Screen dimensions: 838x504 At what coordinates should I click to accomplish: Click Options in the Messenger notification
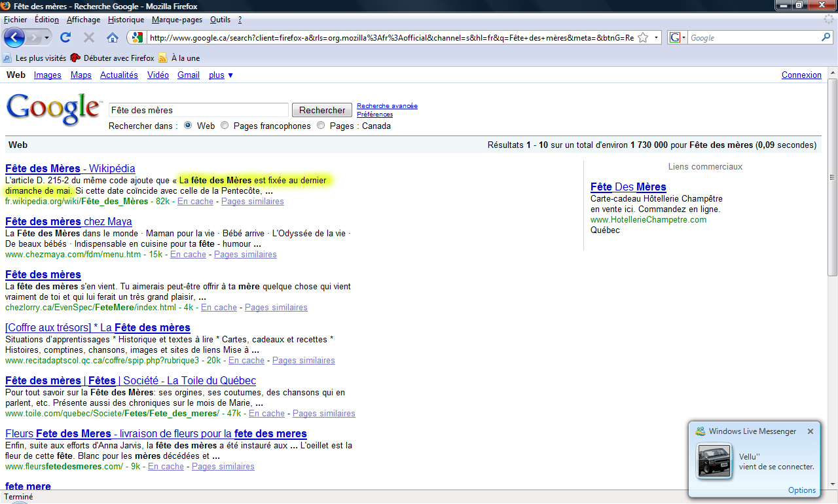802,490
